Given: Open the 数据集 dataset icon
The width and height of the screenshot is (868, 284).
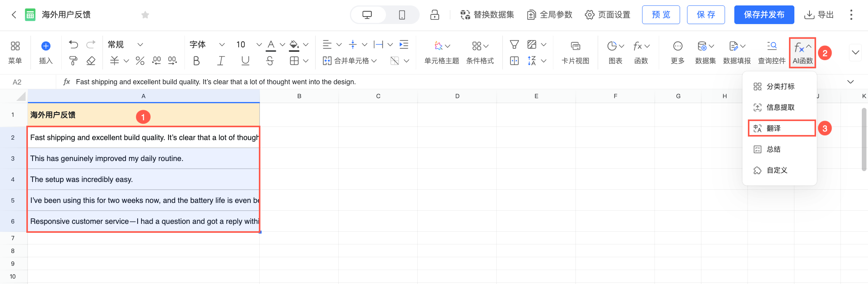Looking at the screenshot, I should coord(706,52).
